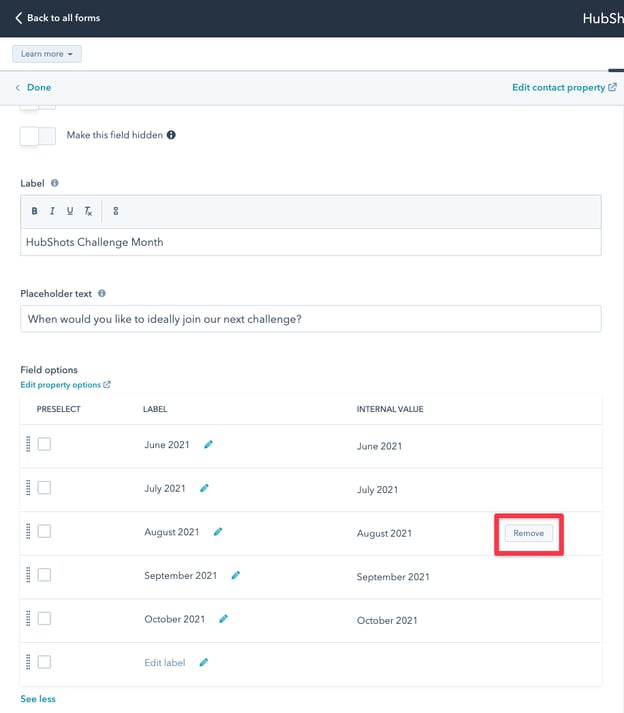624x713 pixels.
Task: Edit the June 2021 label pencil
Action: click(x=208, y=445)
